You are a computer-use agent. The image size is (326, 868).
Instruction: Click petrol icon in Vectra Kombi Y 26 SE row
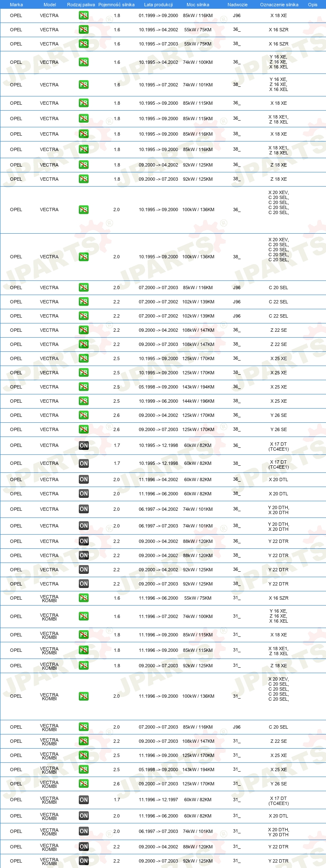pos(84,784)
